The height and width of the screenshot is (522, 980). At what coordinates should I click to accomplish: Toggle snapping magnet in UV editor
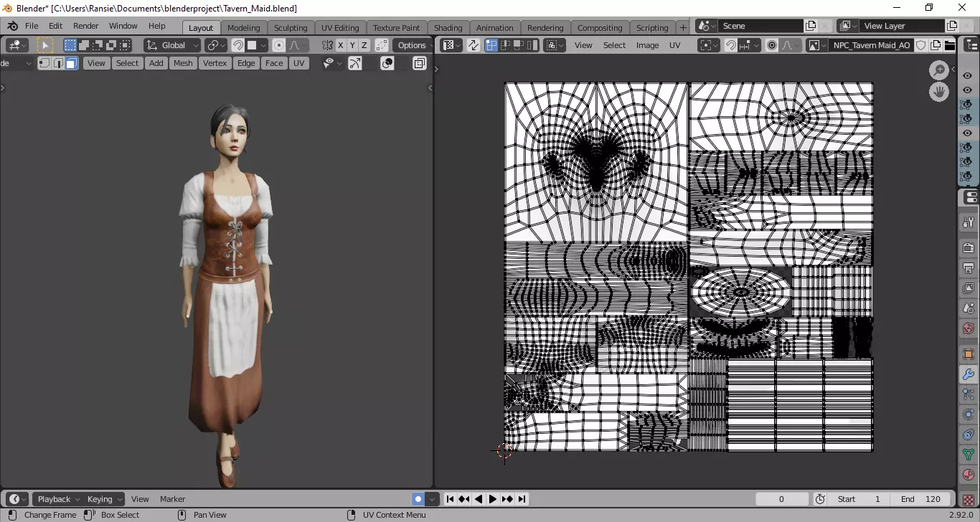(x=730, y=45)
